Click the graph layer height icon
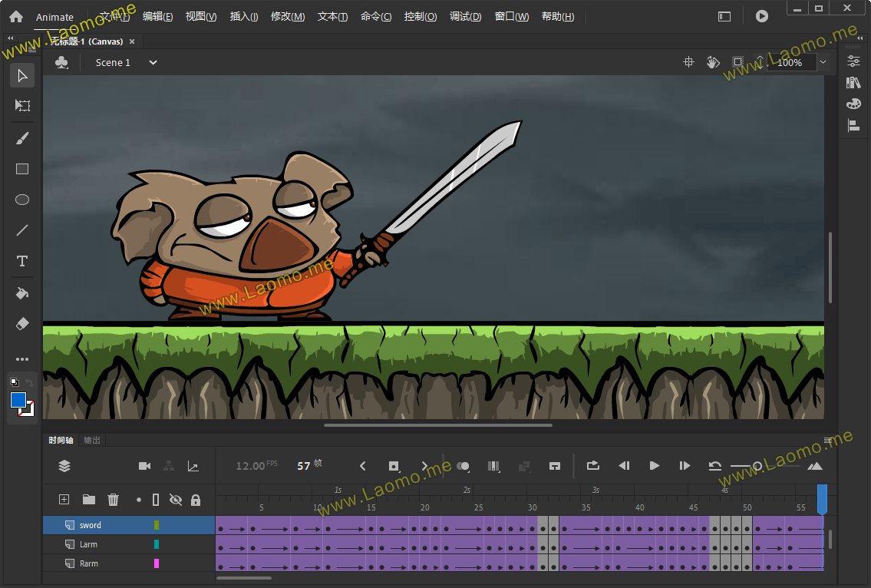 [193, 466]
